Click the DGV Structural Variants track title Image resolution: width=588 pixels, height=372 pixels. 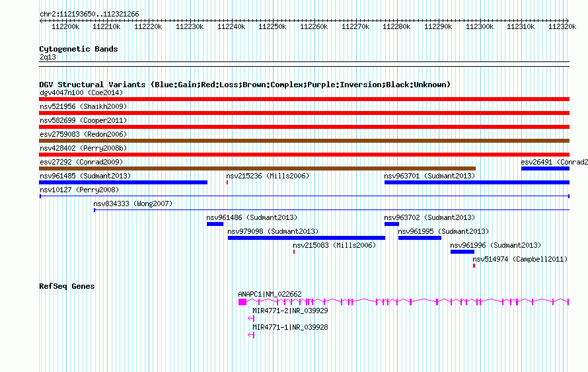point(244,85)
